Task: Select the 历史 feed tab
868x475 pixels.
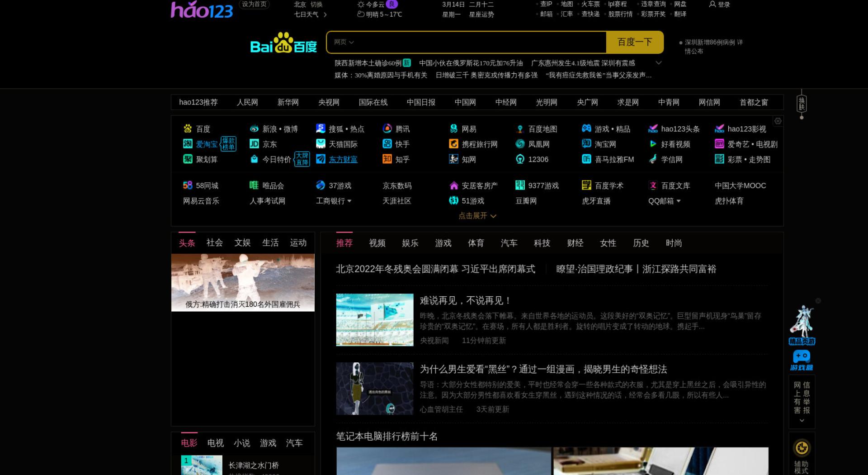Action: coord(641,243)
